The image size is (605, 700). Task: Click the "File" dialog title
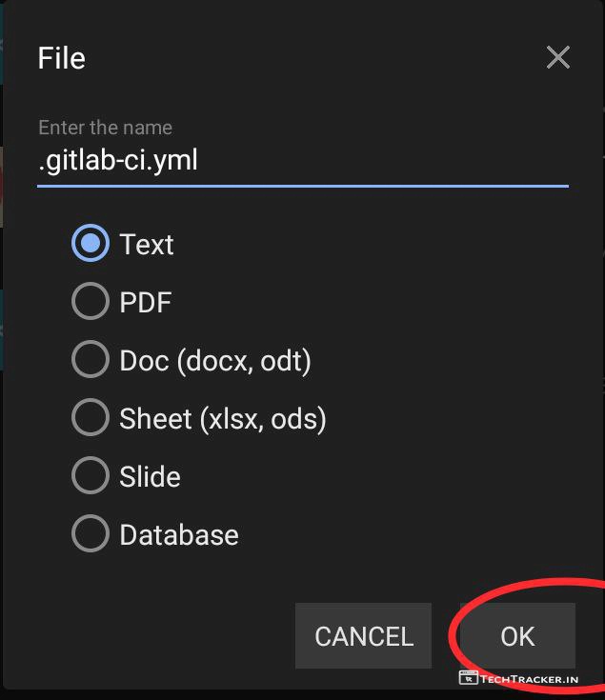(62, 58)
